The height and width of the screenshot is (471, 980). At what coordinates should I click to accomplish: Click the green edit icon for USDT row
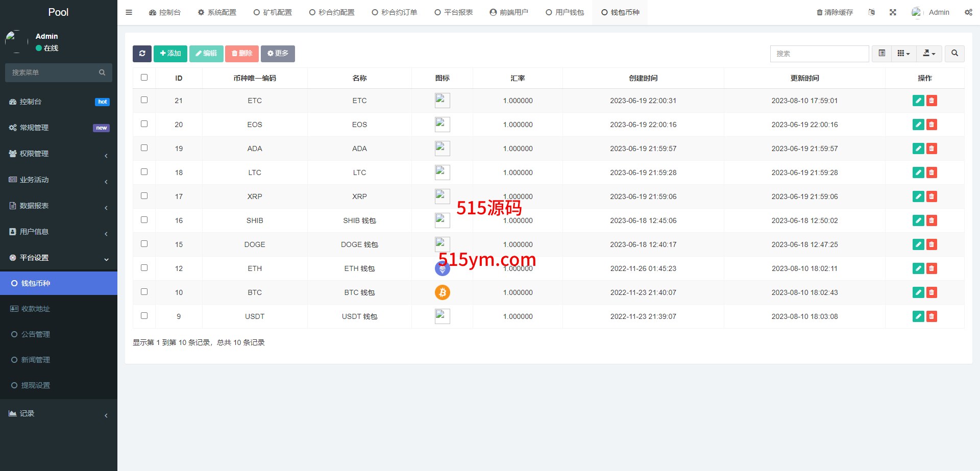pyautogui.click(x=918, y=316)
